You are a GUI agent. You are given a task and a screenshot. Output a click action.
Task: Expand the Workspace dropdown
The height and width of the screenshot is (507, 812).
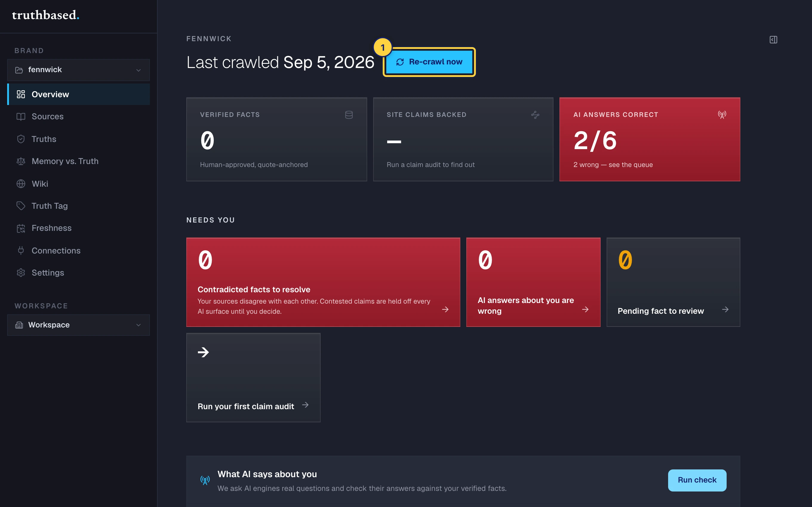coord(79,325)
